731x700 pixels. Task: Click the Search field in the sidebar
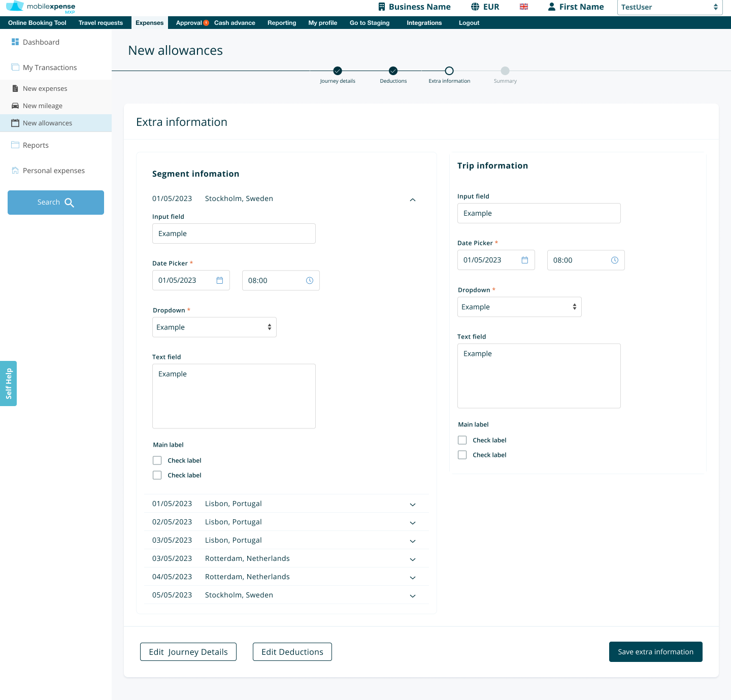[56, 202]
